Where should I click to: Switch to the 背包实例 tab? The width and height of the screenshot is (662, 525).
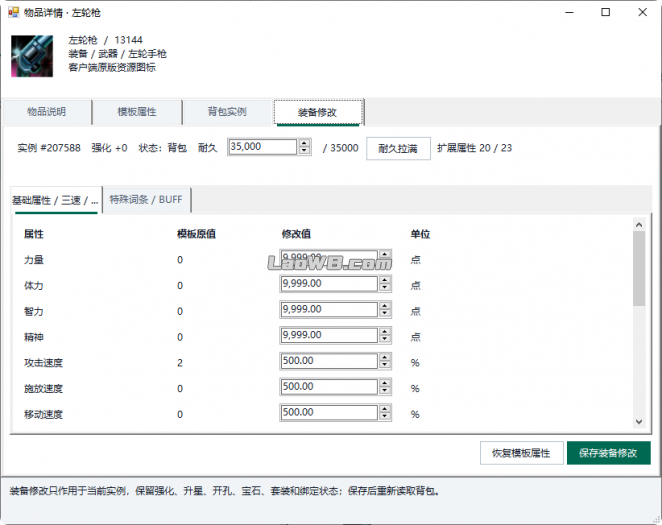pos(227,112)
